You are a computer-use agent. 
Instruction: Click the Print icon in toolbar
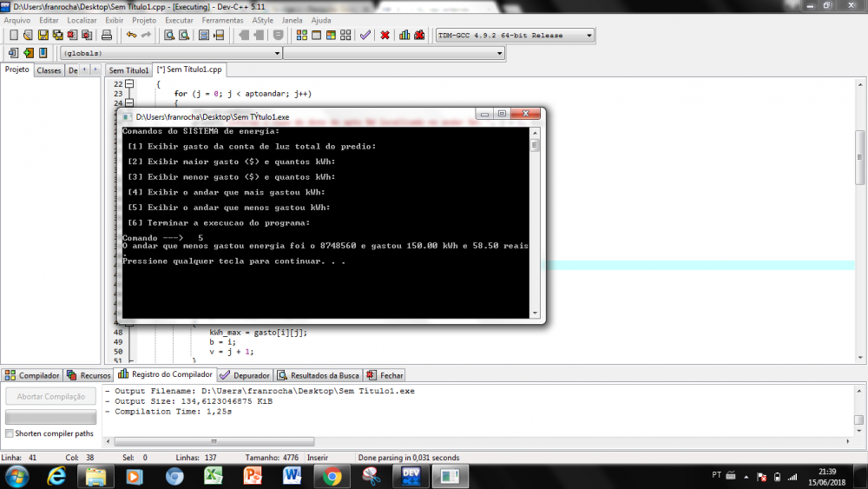pos(107,36)
